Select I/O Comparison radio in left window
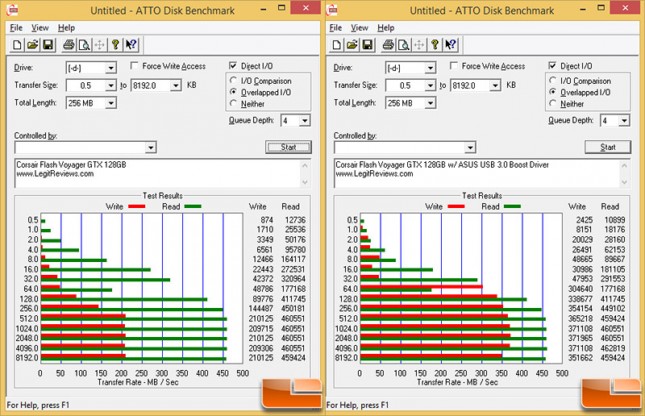This screenshot has width=645, height=416. (234, 80)
